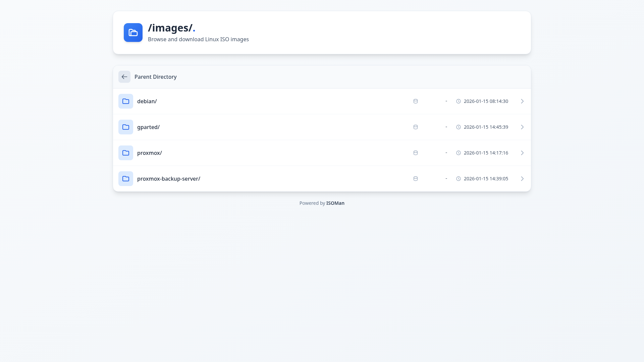
Task: Open the gparted/ directory link
Action: (x=148, y=127)
